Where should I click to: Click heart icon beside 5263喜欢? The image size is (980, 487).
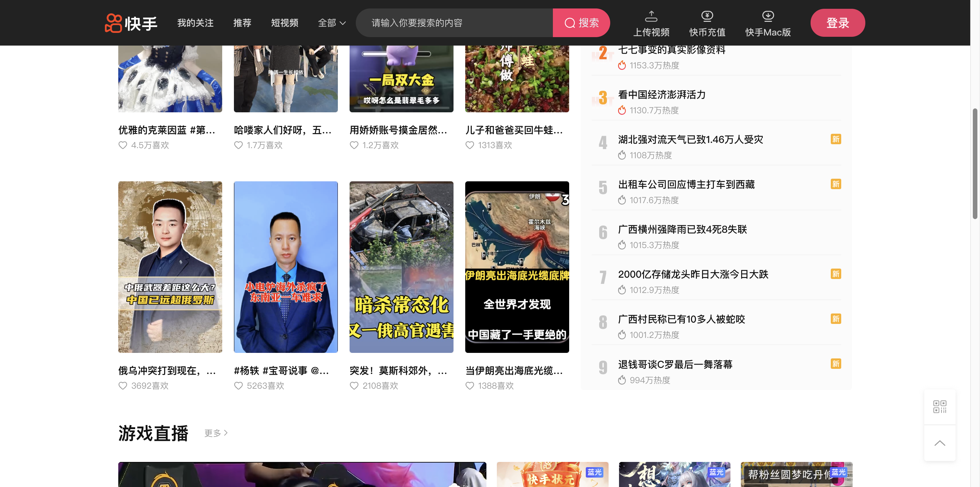click(238, 386)
